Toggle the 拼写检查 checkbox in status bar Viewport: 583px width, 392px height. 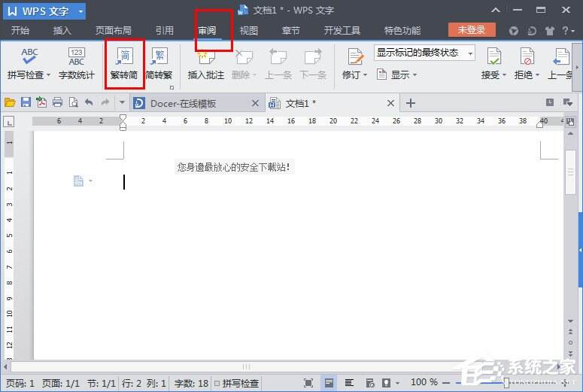[217, 384]
